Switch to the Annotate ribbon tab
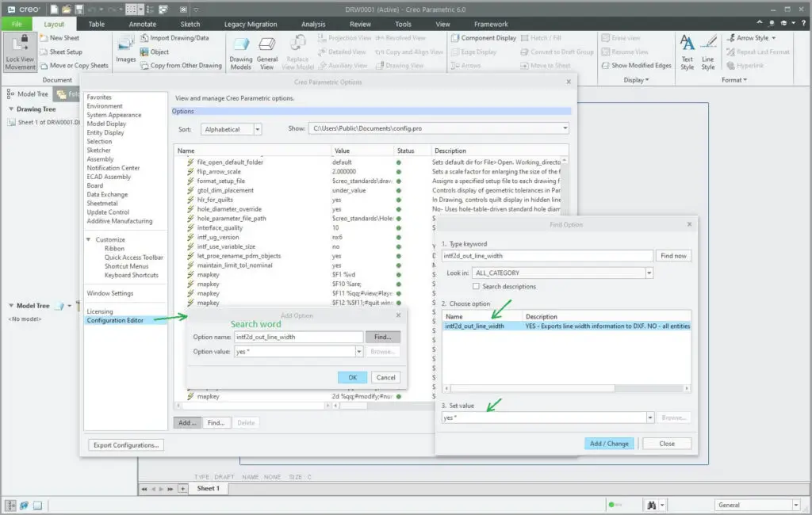 [143, 24]
